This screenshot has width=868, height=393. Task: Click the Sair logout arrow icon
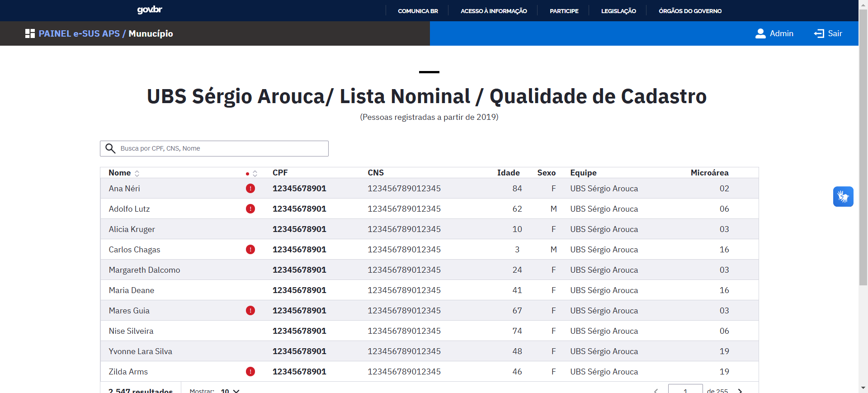[819, 33]
